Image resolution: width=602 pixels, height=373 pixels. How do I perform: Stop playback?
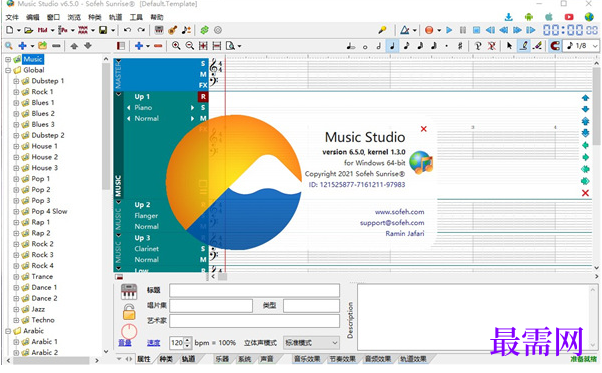pos(476,30)
